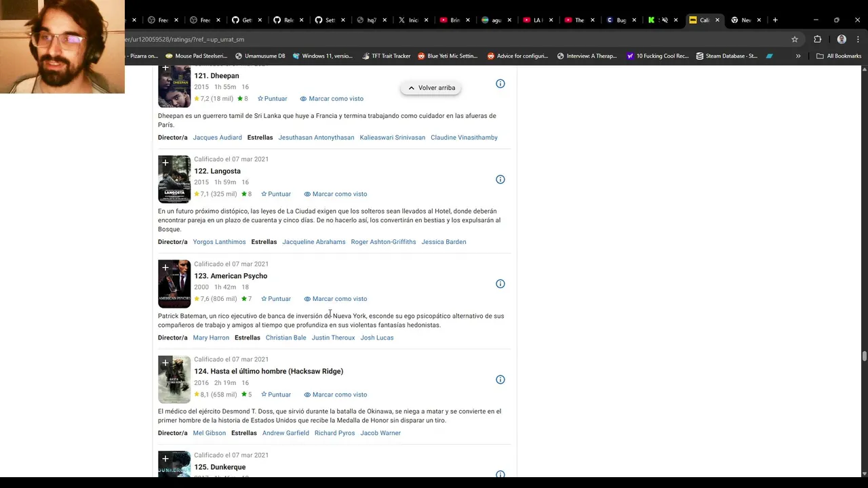Open info icon for American Psycho
This screenshot has height=488, width=868.
click(x=500, y=284)
